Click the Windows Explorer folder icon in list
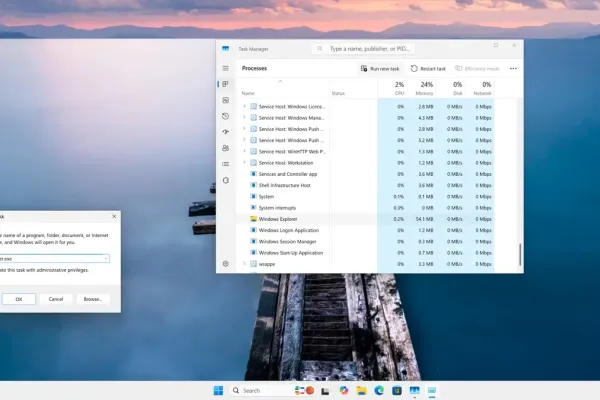600x400 pixels. 253,219
